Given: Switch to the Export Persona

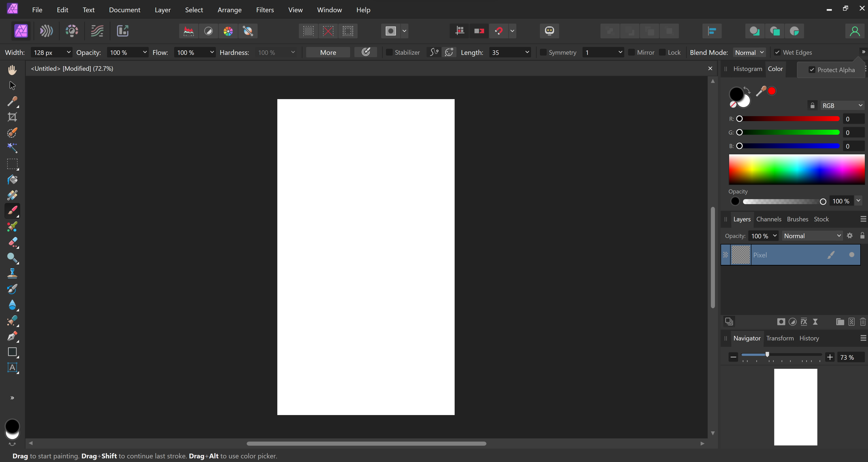Looking at the screenshot, I should 123,31.
